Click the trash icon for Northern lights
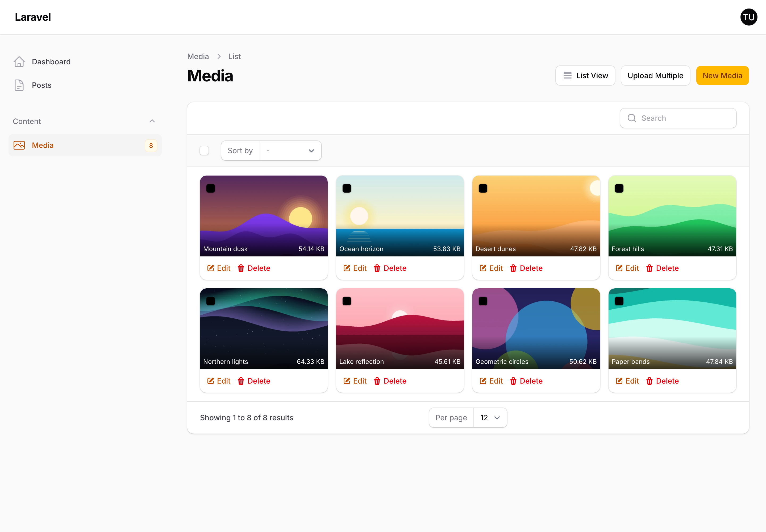 click(241, 381)
